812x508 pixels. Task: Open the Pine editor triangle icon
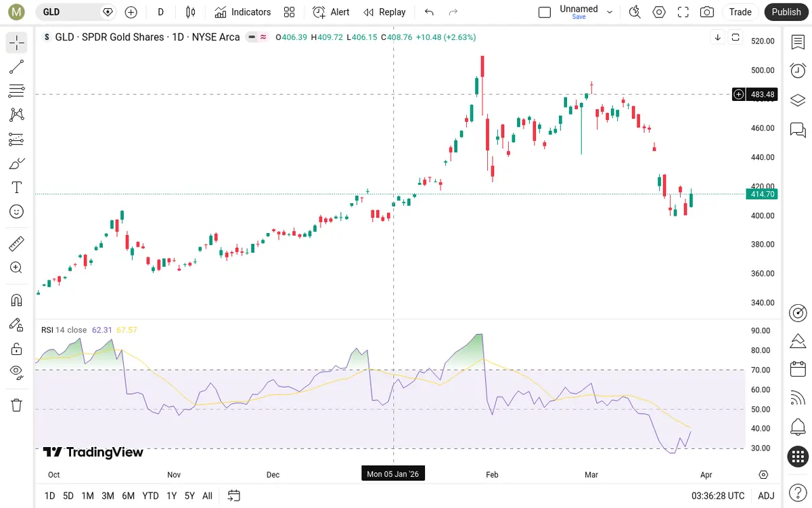click(798, 341)
